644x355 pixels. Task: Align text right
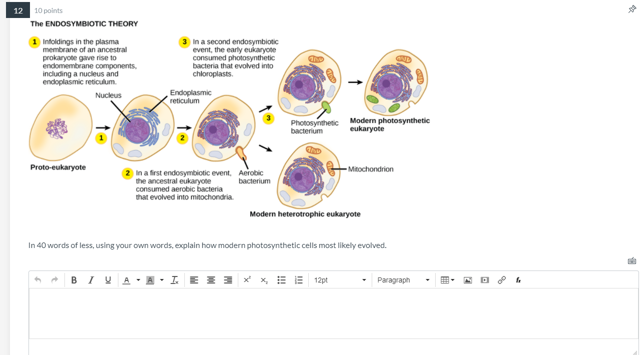click(x=228, y=280)
